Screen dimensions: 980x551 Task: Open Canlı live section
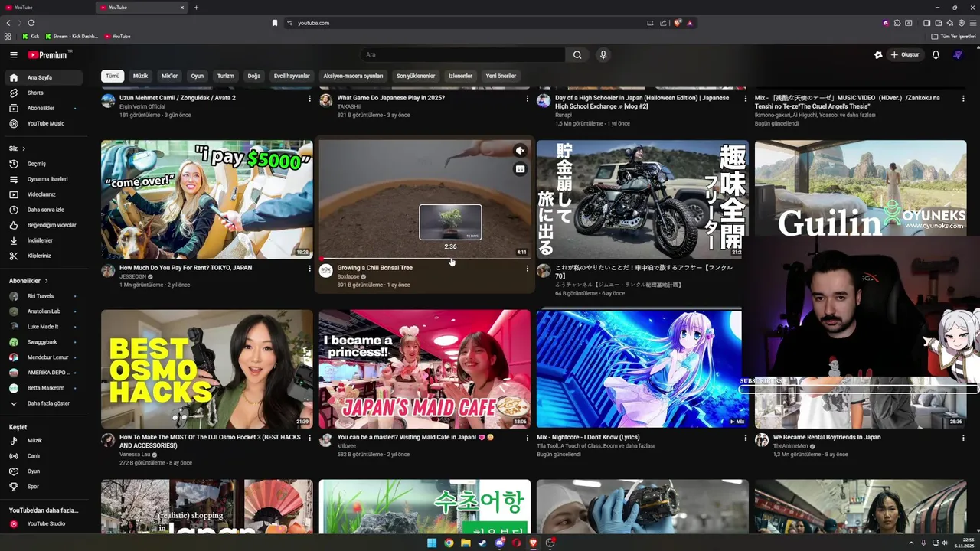pyautogui.click(x=44, y=456)
